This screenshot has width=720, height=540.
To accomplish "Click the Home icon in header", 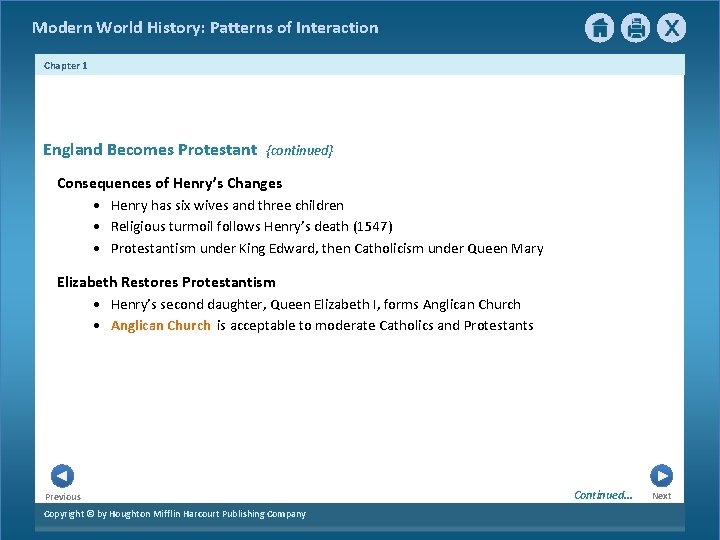I will coord(599,28).
